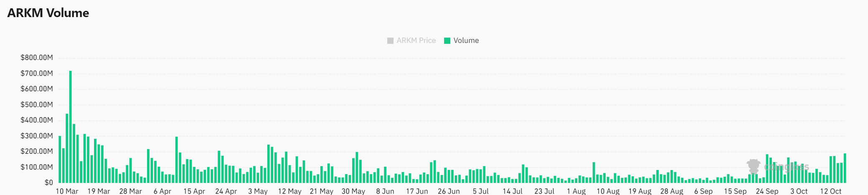The height and width of the screenshot is (195, 868).
Task: Click the 8 Jun date label
Action: click(385, 191)
